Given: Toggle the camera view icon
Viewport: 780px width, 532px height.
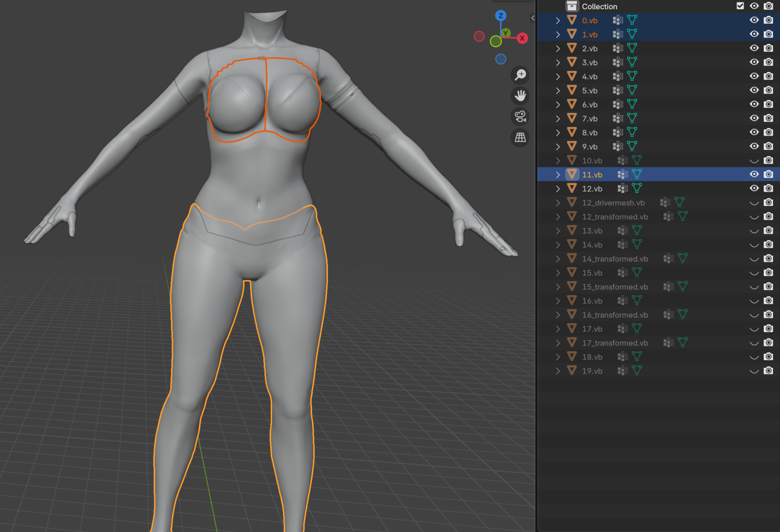Looking at the screenshot, I should [520, 117].
